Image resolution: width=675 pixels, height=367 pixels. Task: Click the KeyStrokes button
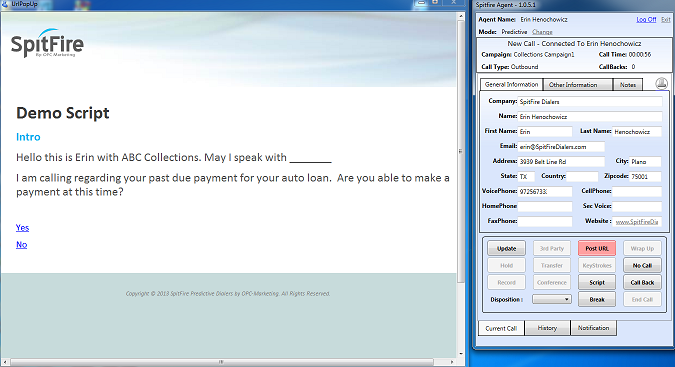[597, 265]
